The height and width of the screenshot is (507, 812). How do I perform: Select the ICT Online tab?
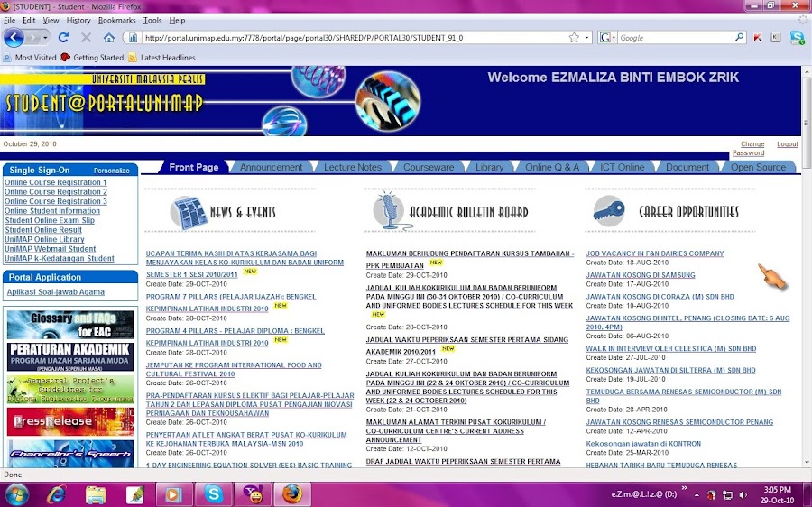pyautogui.click(x=622, y=167)
